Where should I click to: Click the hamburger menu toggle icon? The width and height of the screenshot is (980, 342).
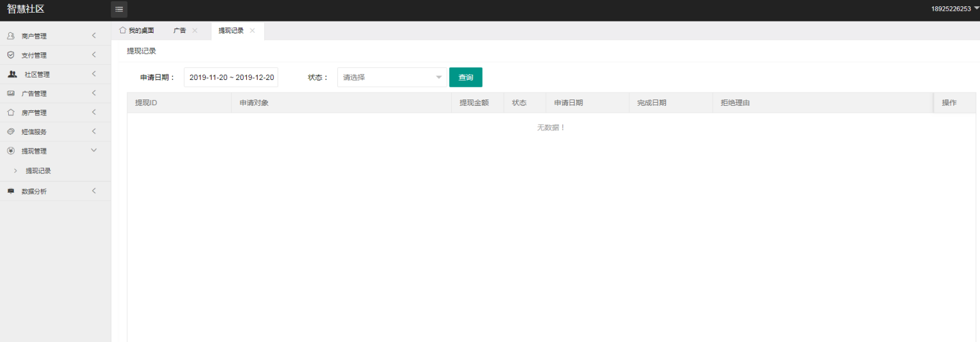pos(119,9)
